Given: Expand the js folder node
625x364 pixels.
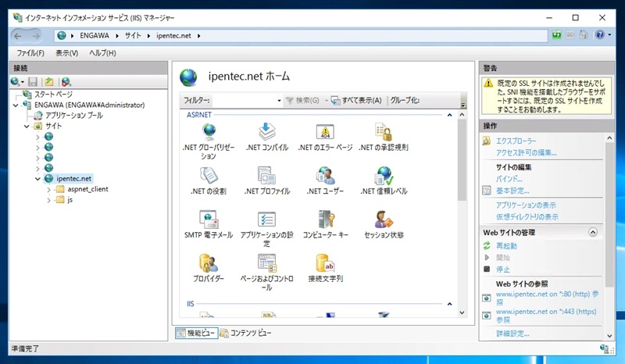Looking at the screenshot, I should pos(49,200).
